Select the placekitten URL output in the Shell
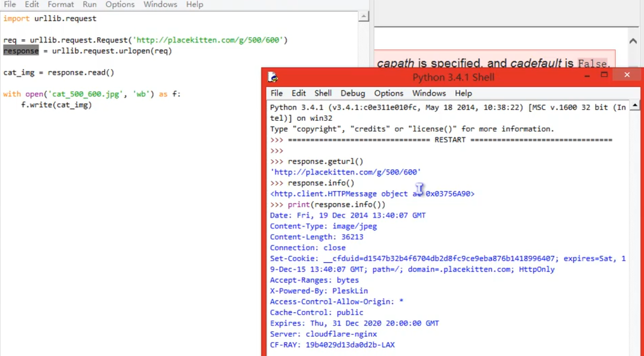Image resolution: width=644 pixels, height=356 pixels. (x=345, y=172)
